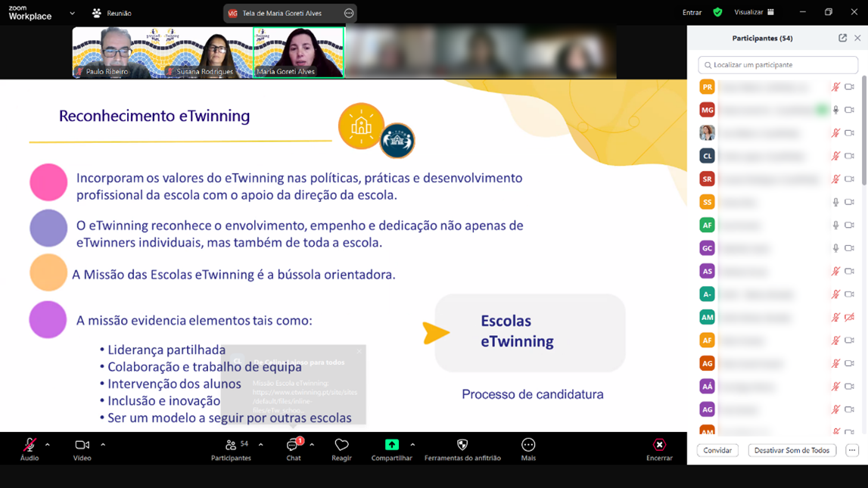The width and height of the screenshot is (868, 488).
Task: Click the camera icon beside the photo avatar
Action: pos(850,133)
